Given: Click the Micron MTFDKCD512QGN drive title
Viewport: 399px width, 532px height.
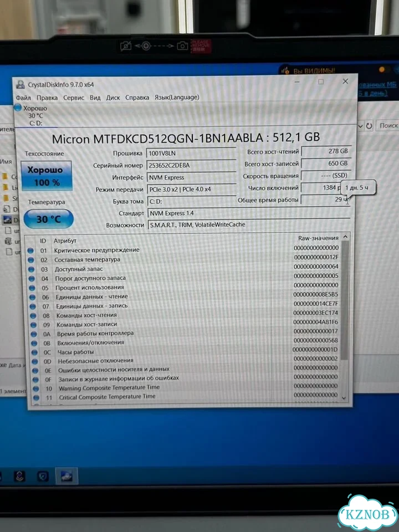Looking at the screenshot, I should 186,138.
